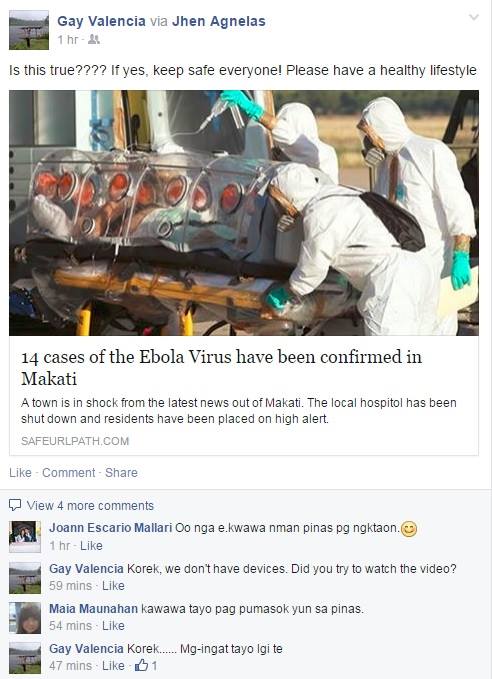492x679 pixels.
Task: Click the comment bubble icon
Action: (x=15, y=505)
